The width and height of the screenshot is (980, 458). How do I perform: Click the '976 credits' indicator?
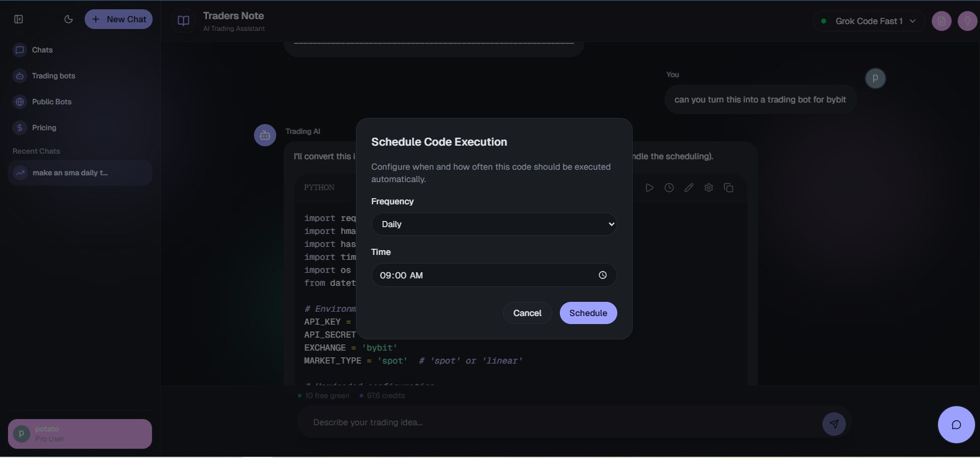[382, 396]
